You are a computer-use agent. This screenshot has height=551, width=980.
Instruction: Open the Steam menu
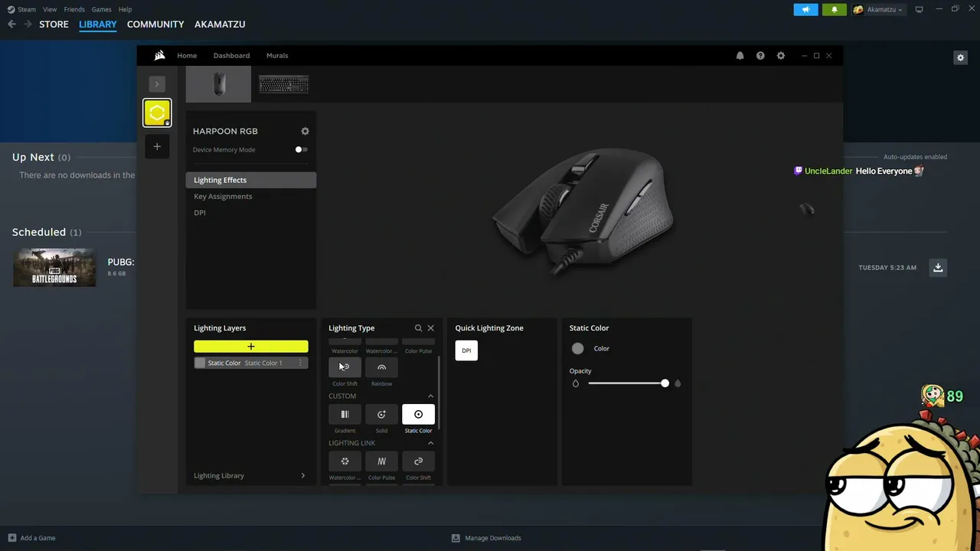27,9
